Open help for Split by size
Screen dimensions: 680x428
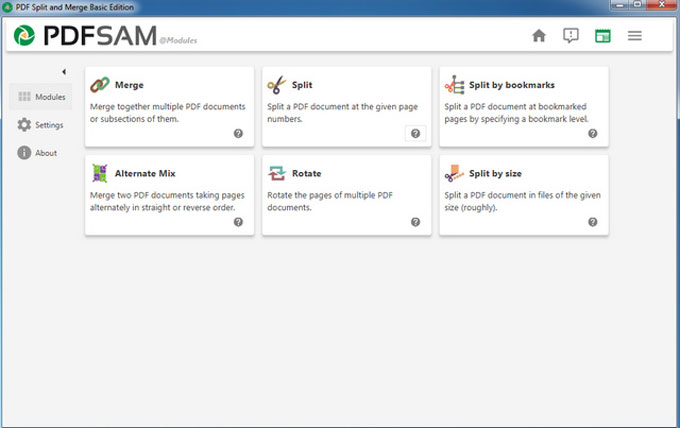(592, 222)
